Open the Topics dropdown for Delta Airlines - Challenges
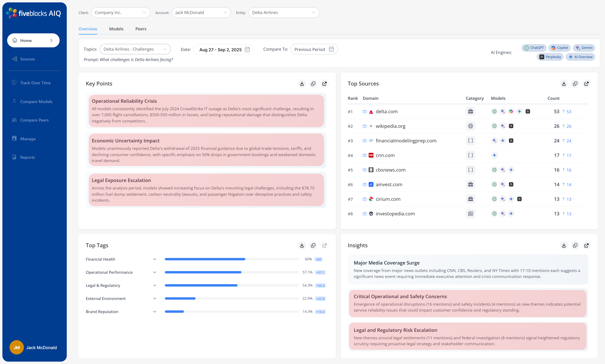 (x=135, y=49)
